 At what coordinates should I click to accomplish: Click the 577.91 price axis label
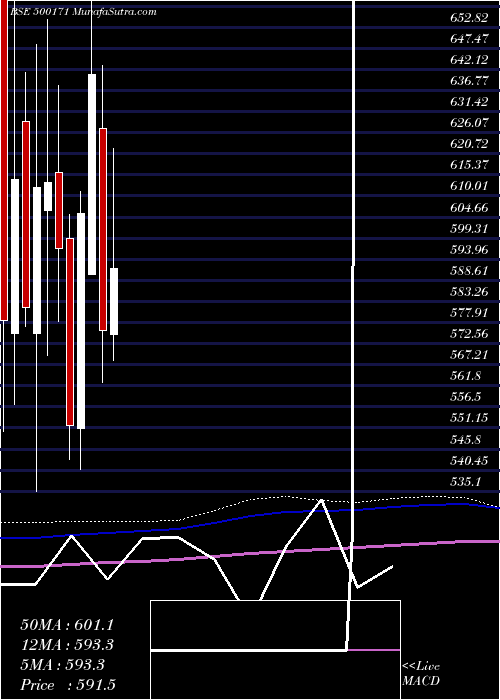pos(469,312)
